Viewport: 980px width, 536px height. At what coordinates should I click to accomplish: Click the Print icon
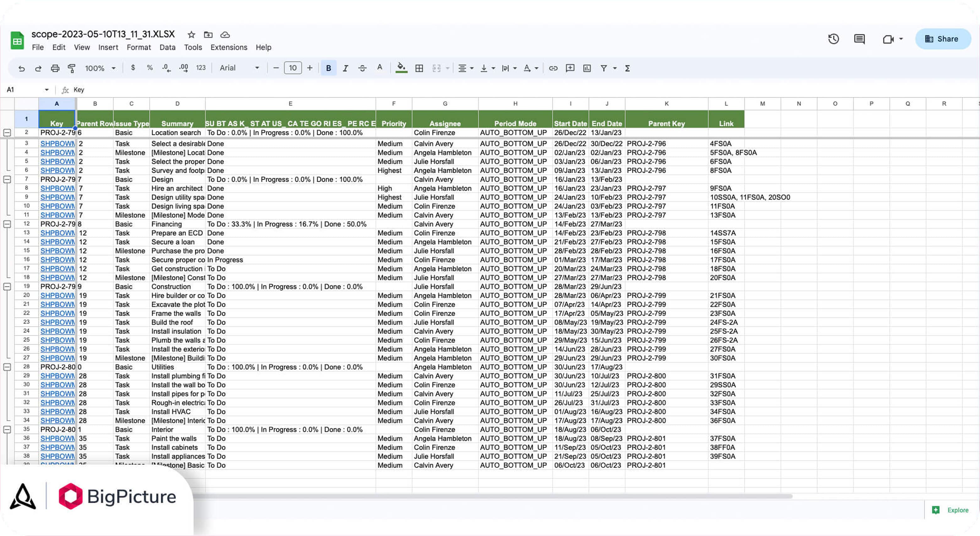click(x=55, y=68)
